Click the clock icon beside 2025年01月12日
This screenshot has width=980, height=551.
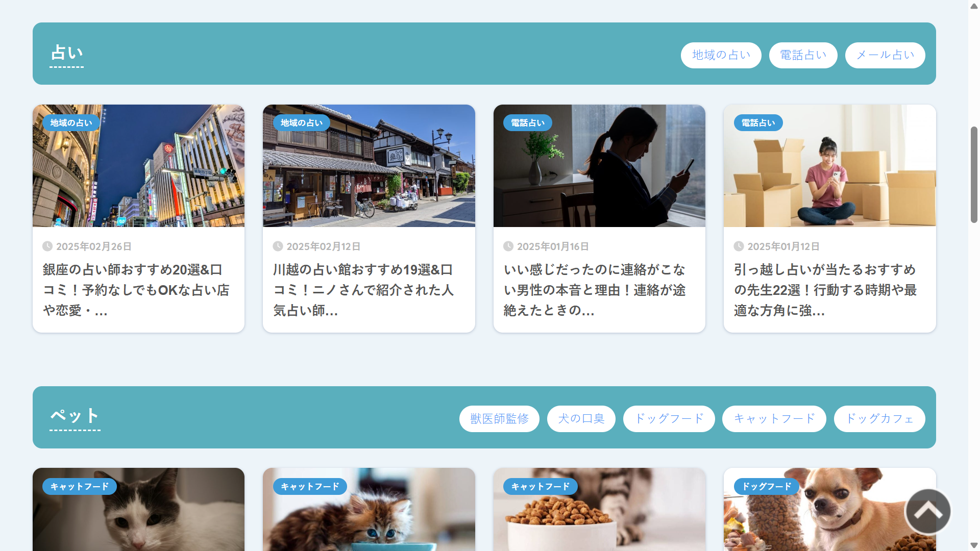tap(739, 246)
